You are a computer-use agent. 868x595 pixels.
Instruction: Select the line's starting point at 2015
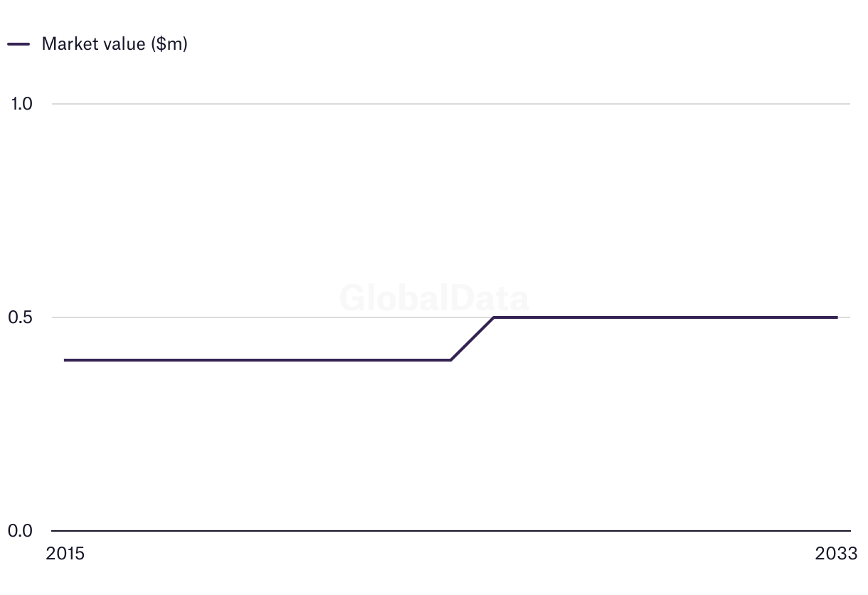65,360
